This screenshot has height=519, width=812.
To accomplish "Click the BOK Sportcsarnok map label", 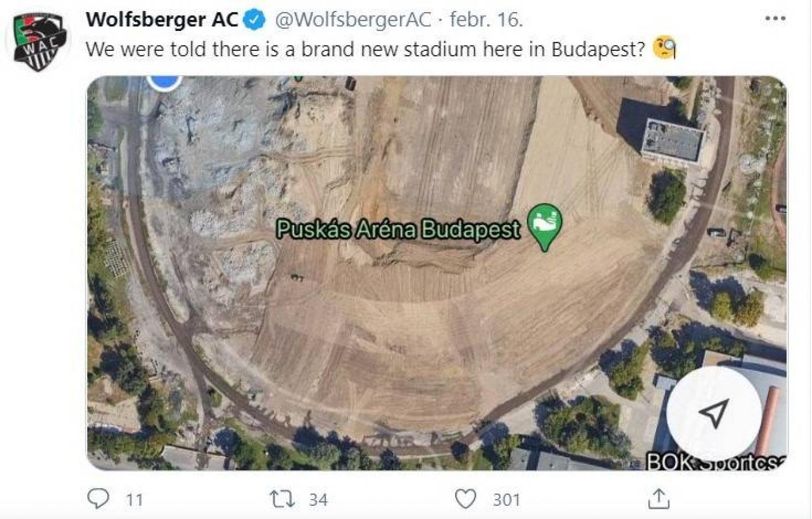I will [x=716, y=462].
